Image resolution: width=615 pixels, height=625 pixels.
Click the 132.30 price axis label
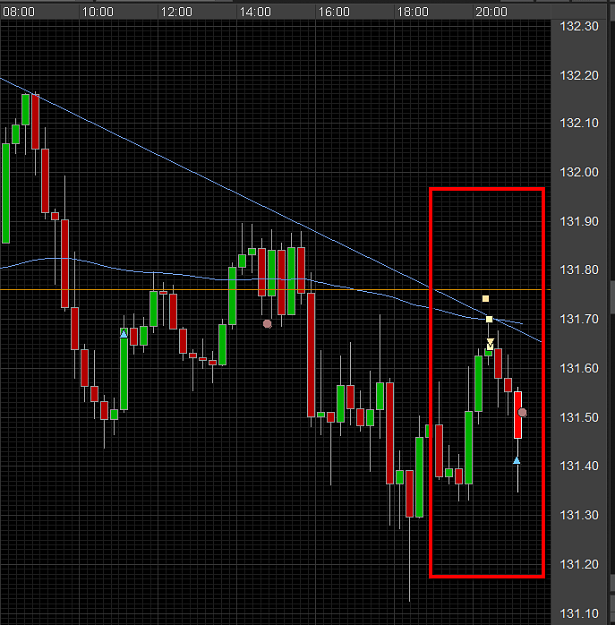[x=579, y=26]
